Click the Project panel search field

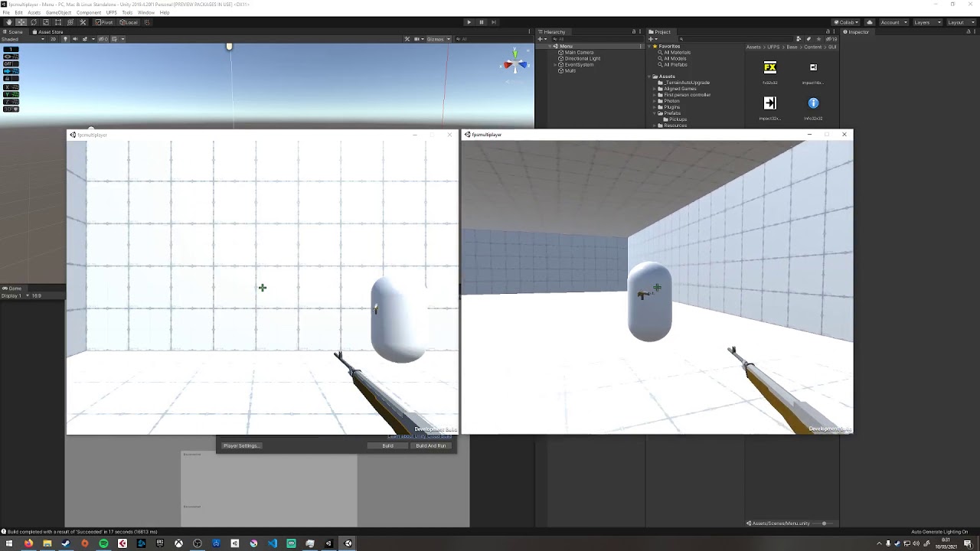(x=735, y=39)
